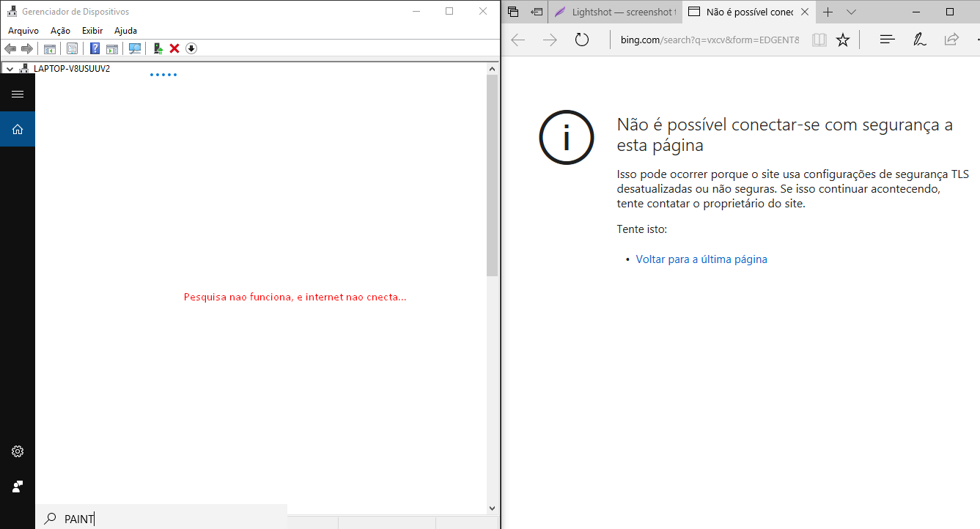Open the Arquivo menu
Screen dimensions: 980x529
[x=23, y=30]
